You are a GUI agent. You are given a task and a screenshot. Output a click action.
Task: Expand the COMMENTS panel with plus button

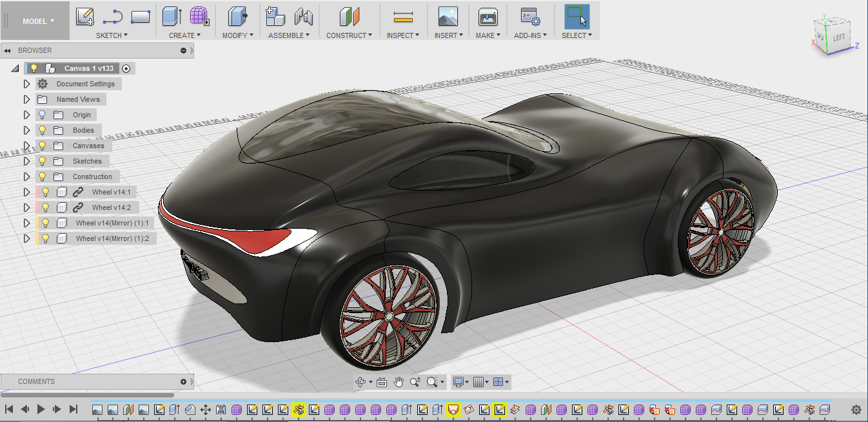coord(183,381)
